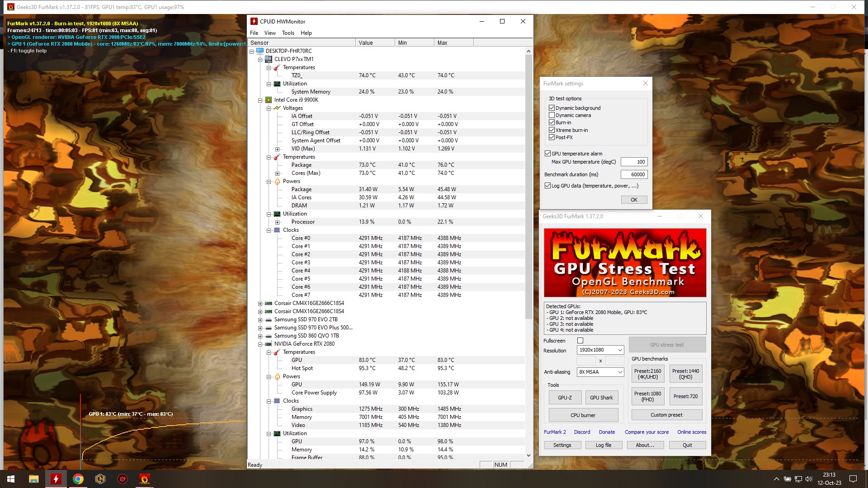Expand the VID (Max) row

coord(277,149)
